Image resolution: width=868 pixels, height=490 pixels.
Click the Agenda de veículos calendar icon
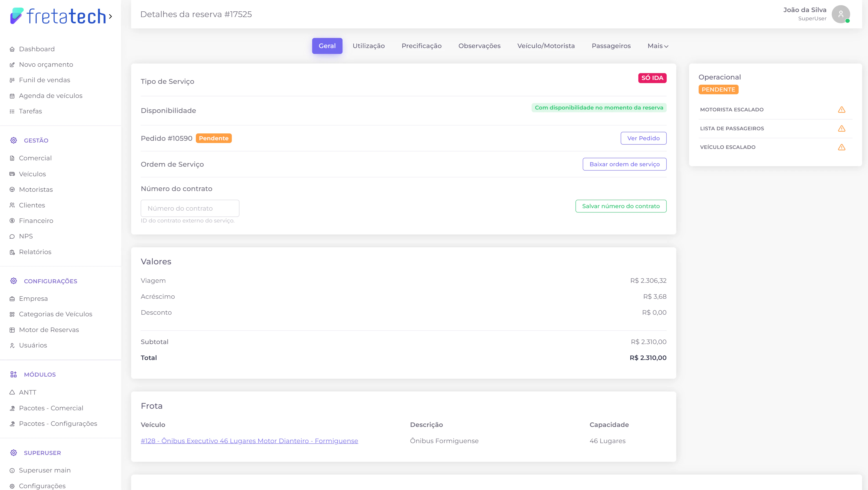12,96
